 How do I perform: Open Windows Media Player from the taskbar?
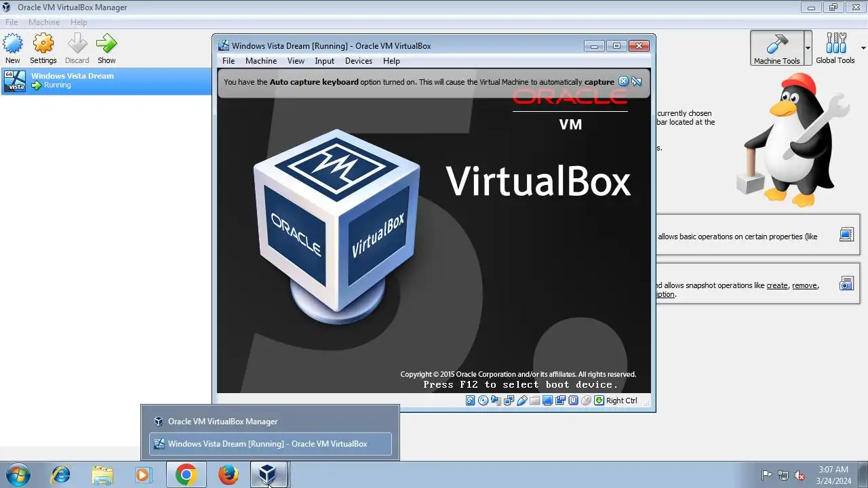143,474
